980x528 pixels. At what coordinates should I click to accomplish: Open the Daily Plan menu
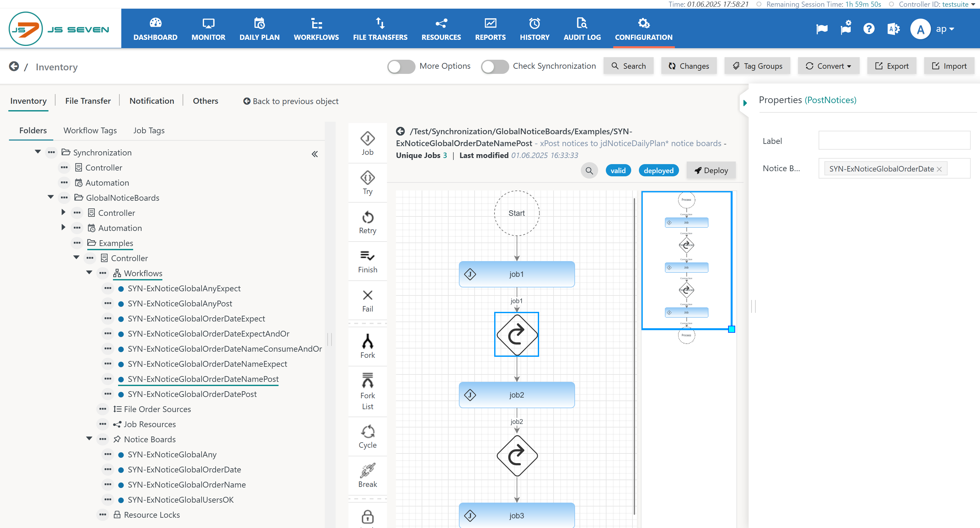click(x=260, y=29)
